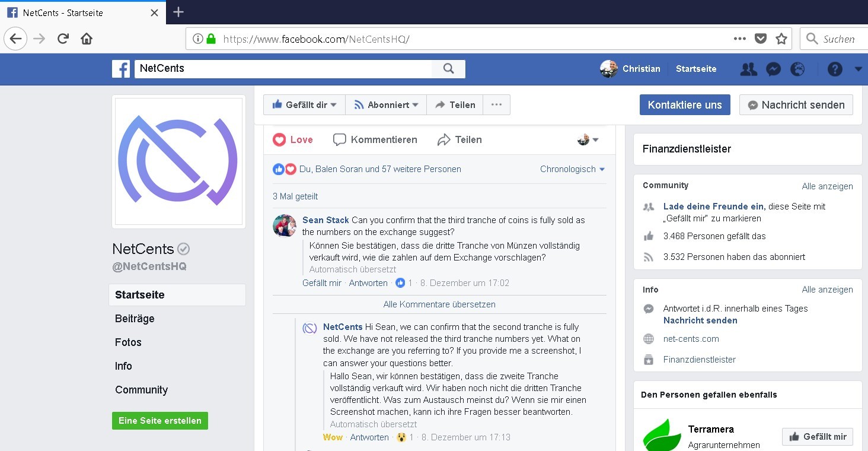Go to browser home page icon
This screenshot has width=868, height=451.
pos(87,39)
